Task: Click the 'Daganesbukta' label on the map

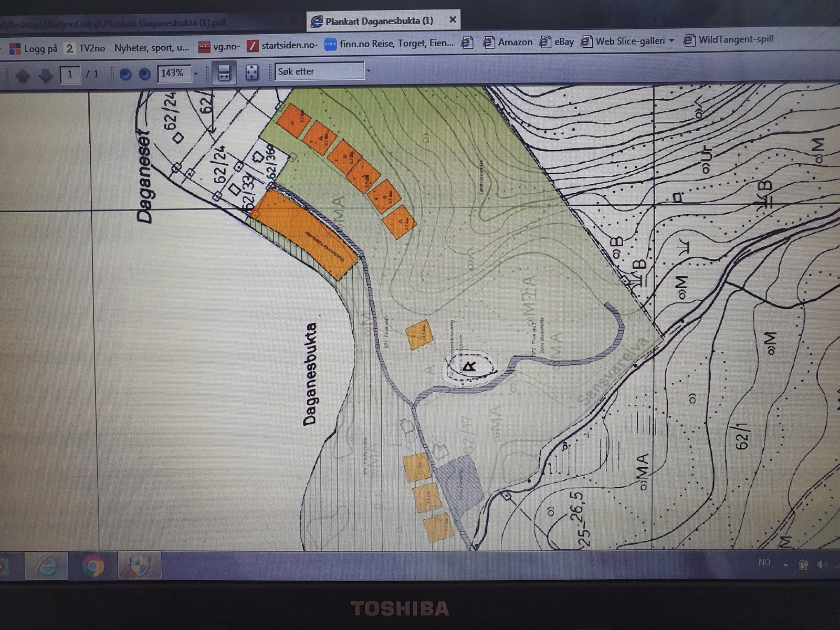Action: coord(311,374)
